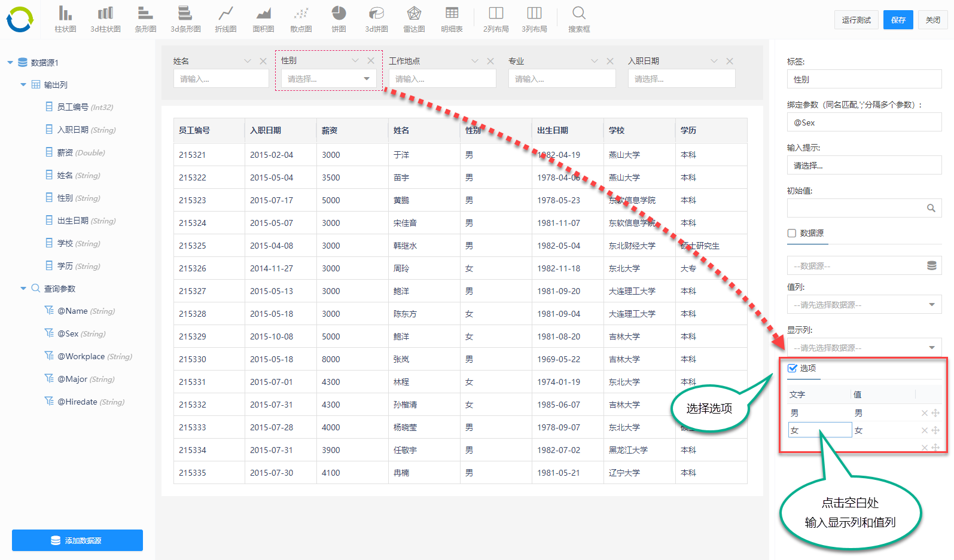Click the 标签 input containing 性别

[864, 79]
